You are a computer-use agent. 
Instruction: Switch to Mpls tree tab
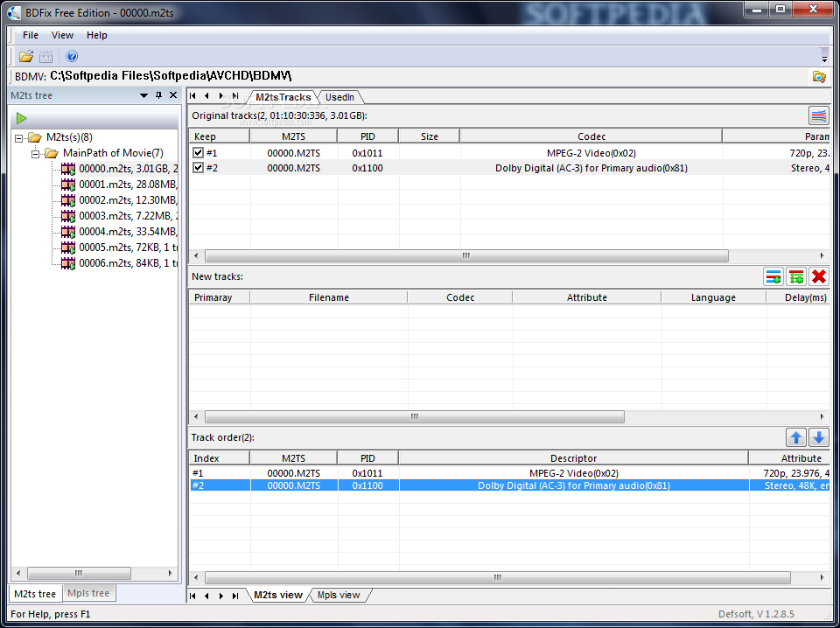(x=88, y=593)
